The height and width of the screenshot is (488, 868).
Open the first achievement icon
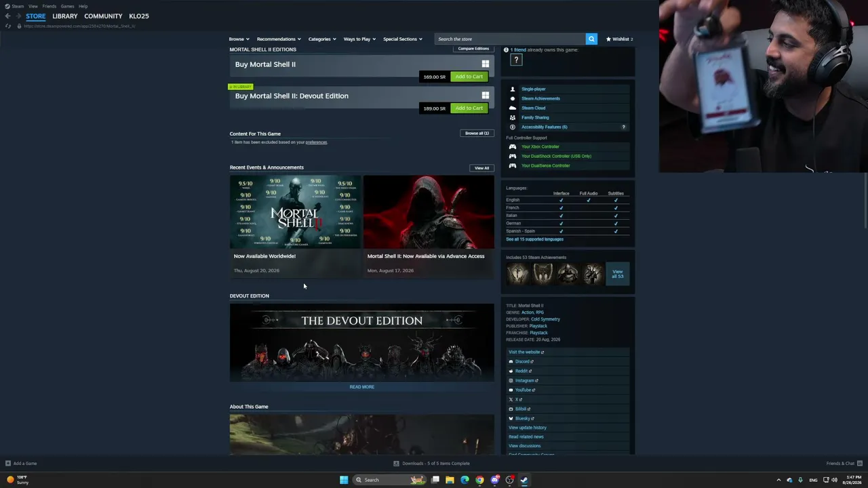tap(518, 274)
